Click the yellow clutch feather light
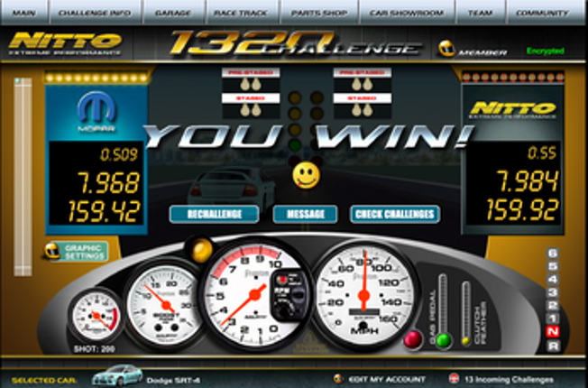Viewport: 588px width, 388px height. pos(465,341)
